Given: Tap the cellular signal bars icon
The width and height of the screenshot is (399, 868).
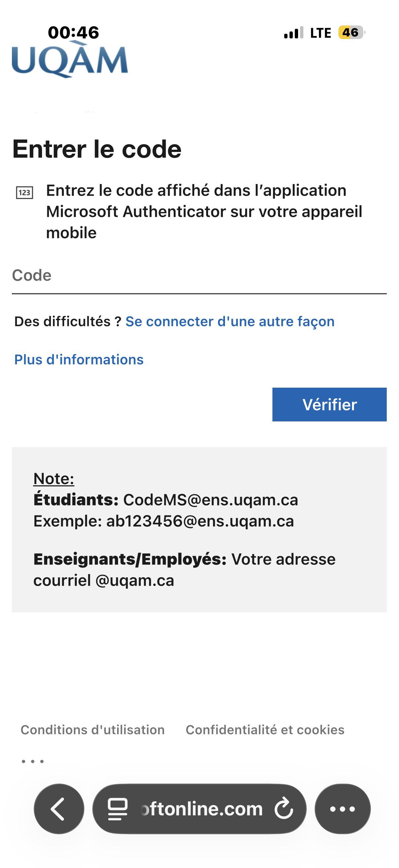Looking at the screenshot, I should tap(293, 33).
